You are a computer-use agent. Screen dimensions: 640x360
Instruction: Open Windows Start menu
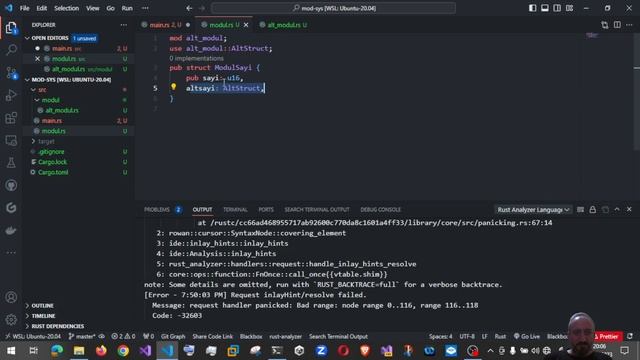point(11,351)
